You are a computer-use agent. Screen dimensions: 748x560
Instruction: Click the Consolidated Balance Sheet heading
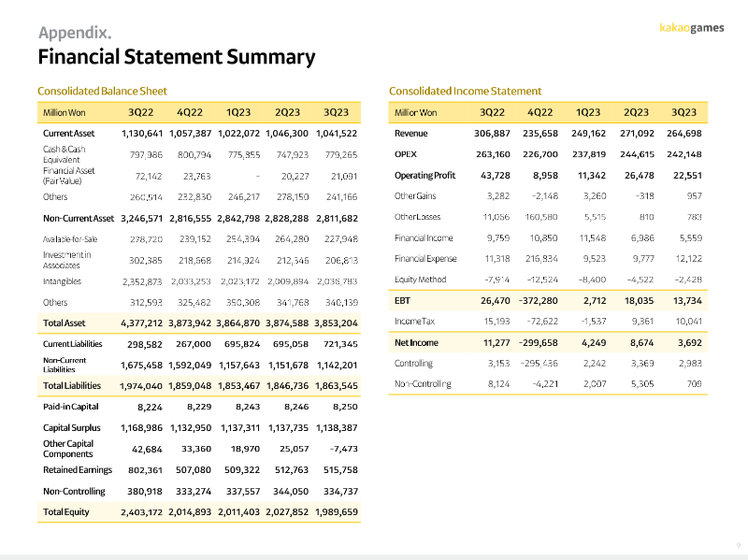[102, 91]
